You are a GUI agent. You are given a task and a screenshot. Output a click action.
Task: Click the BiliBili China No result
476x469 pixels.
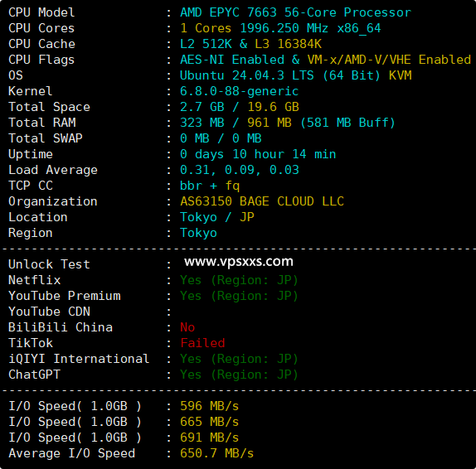[187, 327]
